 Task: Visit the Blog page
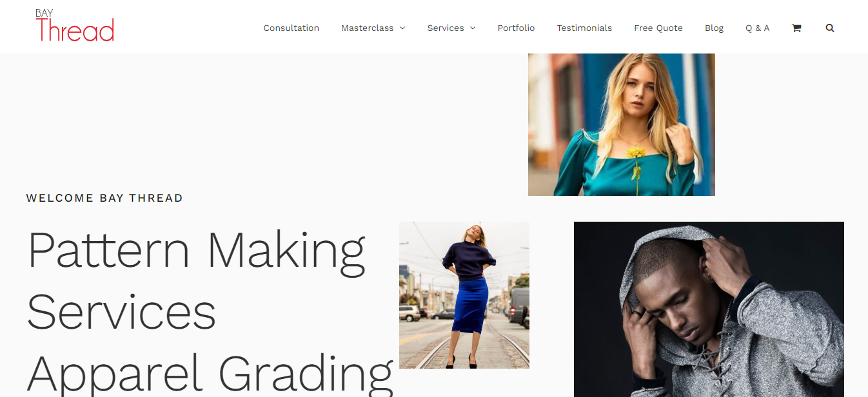[715, 28]
